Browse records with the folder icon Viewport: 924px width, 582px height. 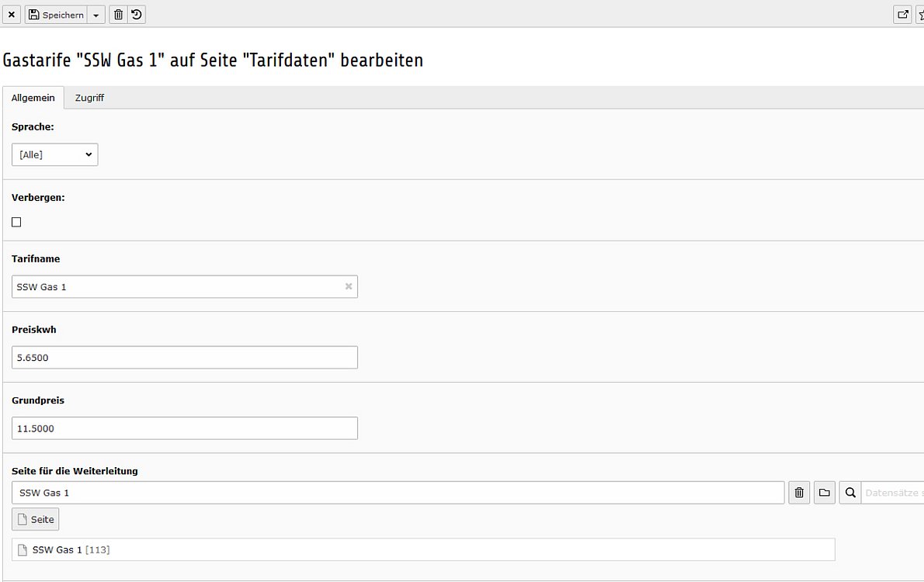point(825,493)
